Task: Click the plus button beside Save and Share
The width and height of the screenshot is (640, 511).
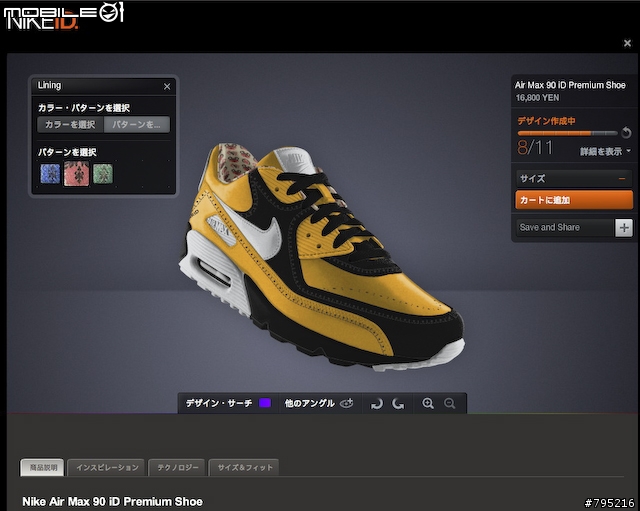Action: coord(624,228)
